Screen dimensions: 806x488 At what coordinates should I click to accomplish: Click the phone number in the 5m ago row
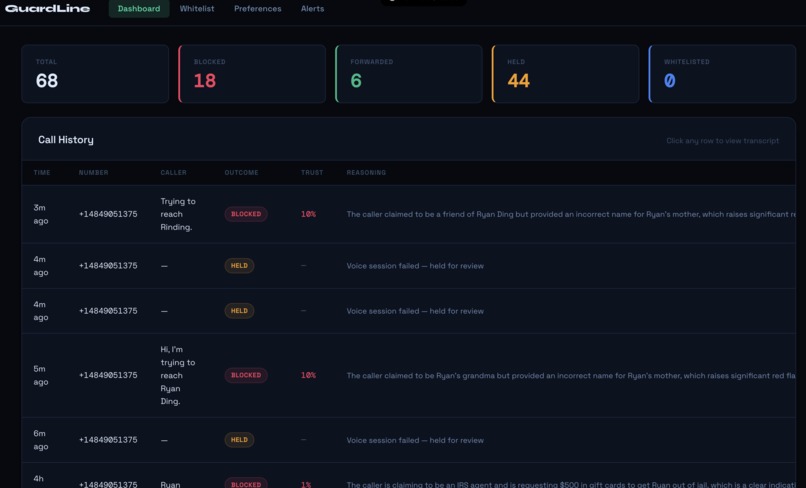[108, 375]
